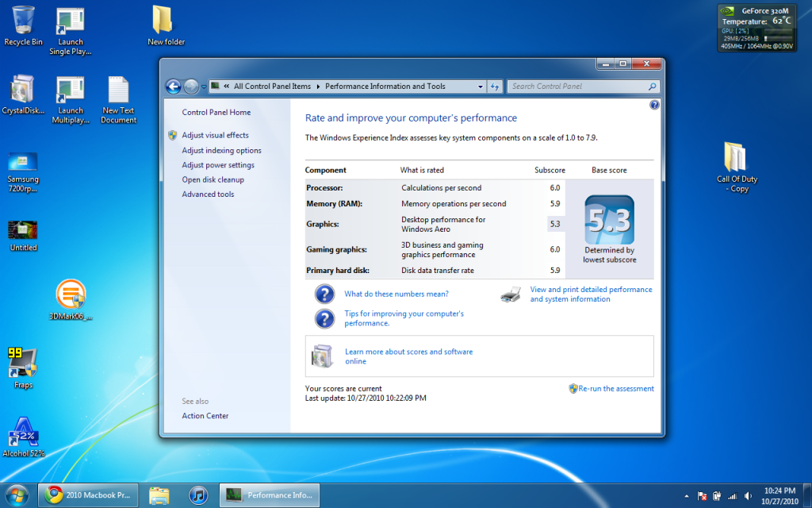This screenshot has height=508, width=812.
Task: Re-run the assessment
Action: tap(615, 389)
